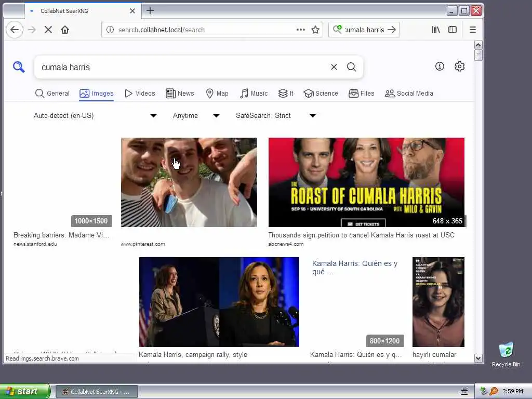Show site information icon in address bar
The height and width of the screenshot is (399, 532).
(x=110, y=30)
